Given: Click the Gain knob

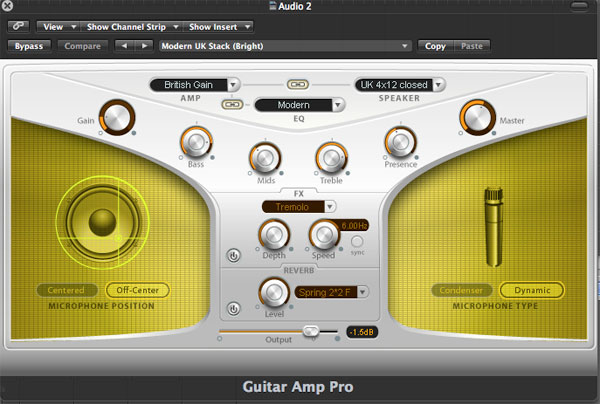Looking at the screenshot, I should point(117,117).
